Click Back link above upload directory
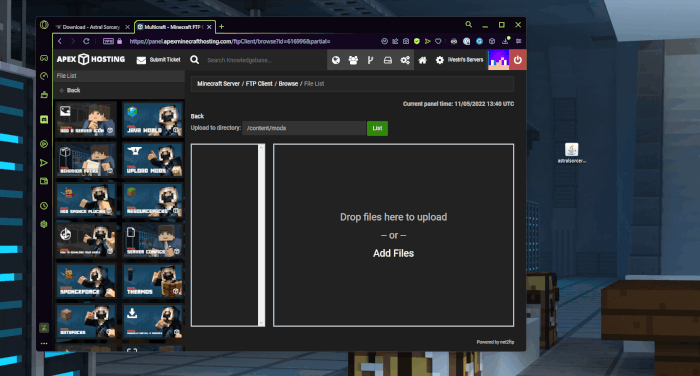Screen dimensions: 700x376 (x=197, y=116)
